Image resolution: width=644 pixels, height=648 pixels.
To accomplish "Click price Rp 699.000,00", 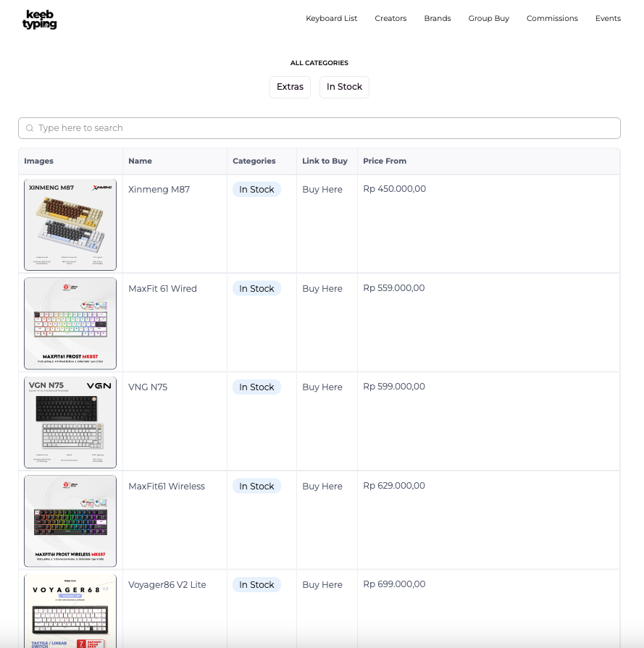I will click(x=394, y=584).
